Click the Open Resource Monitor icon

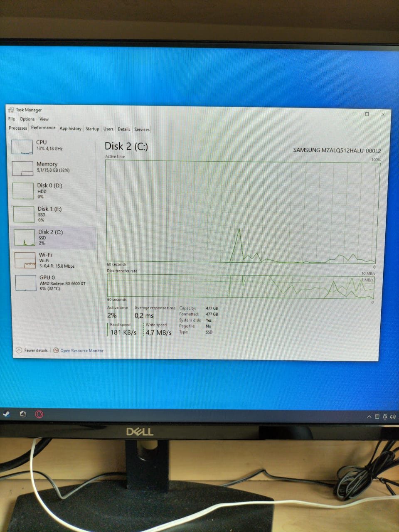pos(56,350)
